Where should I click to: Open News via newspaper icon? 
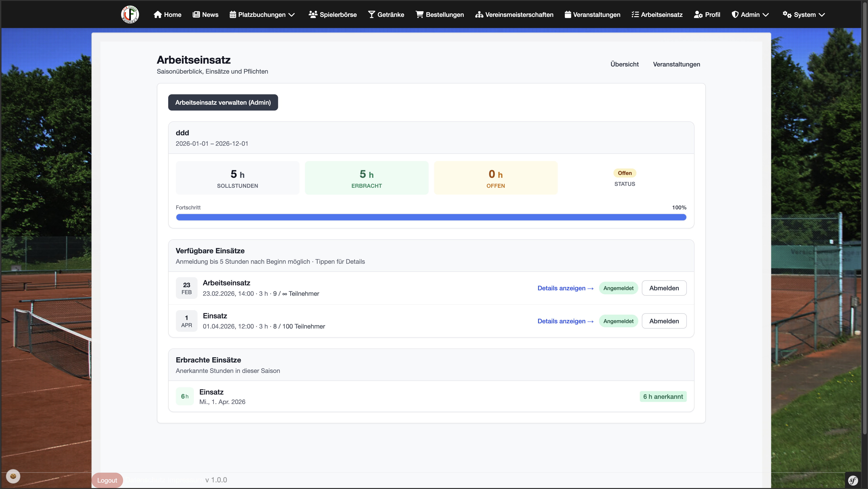pyautogui.click(x=196, y=14)
